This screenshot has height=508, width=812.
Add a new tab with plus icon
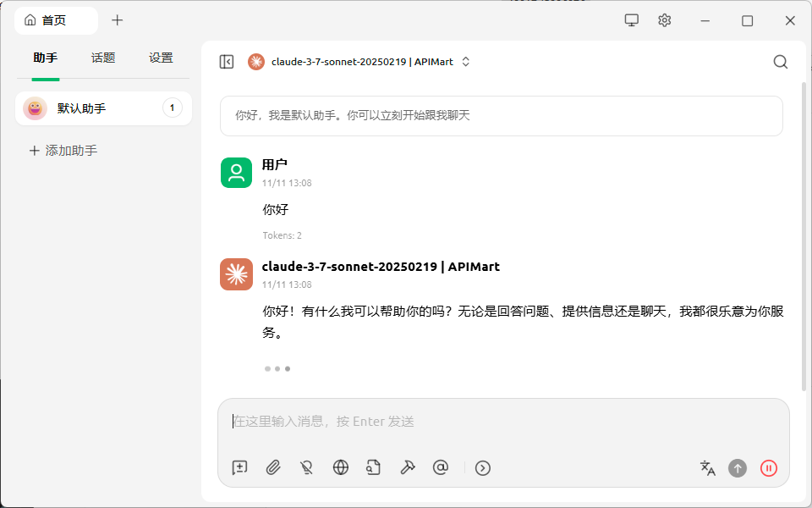tap(118, 20)
